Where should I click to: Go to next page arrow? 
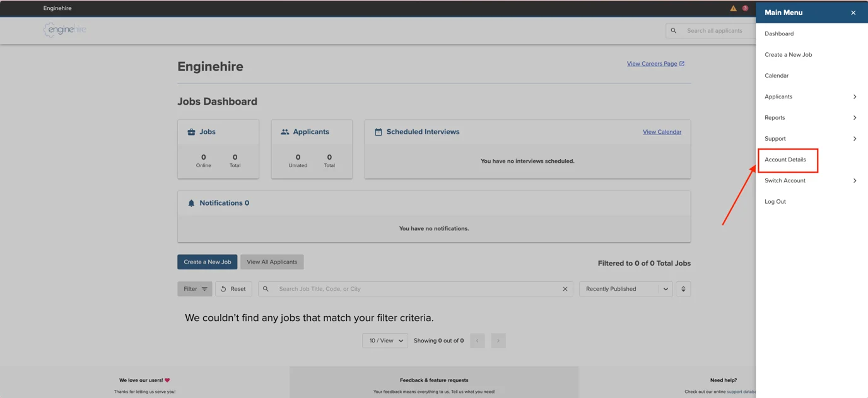498,341
